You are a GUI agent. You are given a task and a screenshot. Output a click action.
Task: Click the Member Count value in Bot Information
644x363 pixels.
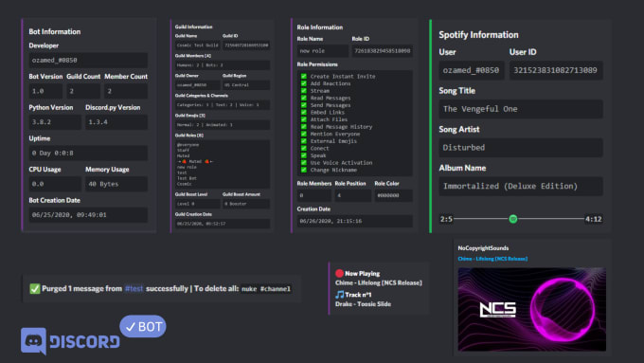[x=126, y=91]
